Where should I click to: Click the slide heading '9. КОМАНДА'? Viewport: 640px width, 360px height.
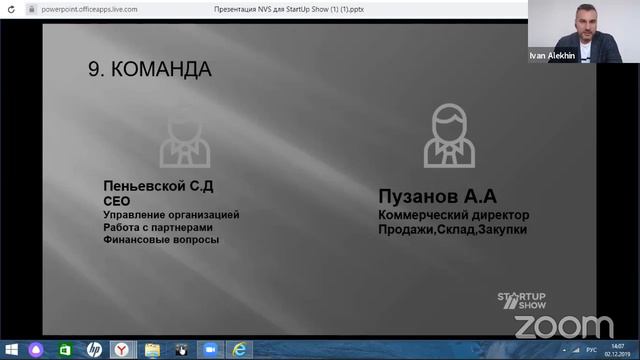point(150,69)
